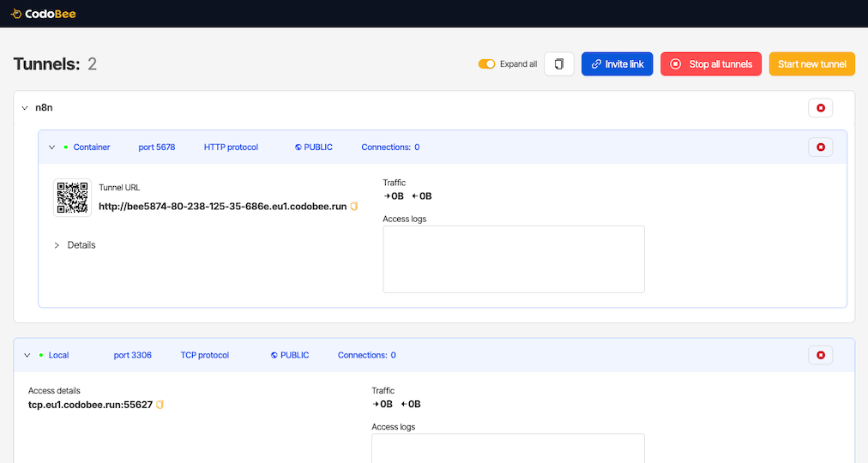The width and height of the screenshot is (868, 463).
Task: Click the PUBLIC label on Container tunnel
Action: 314,147
